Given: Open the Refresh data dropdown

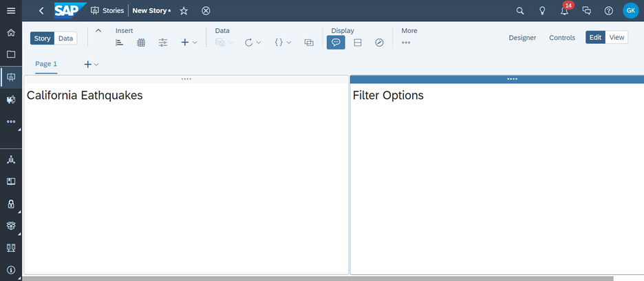Looking at the screenshot, I should click(x=253, y=43).
